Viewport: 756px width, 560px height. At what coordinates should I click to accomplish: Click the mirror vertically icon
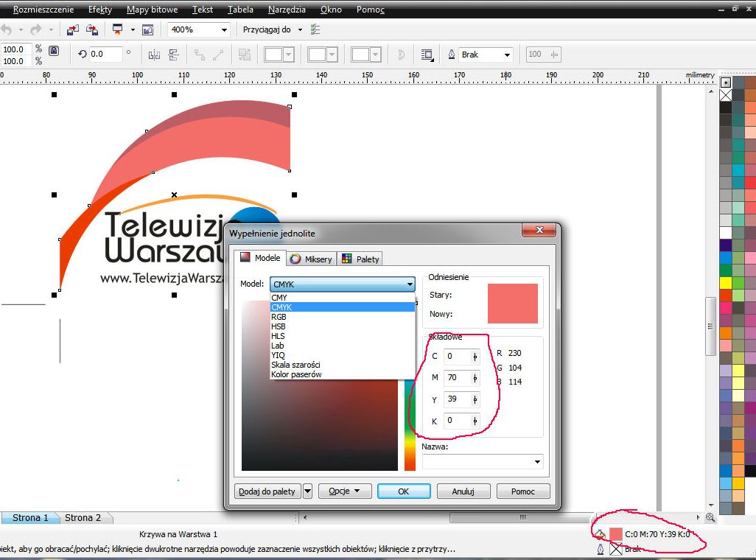pos(174,55)
